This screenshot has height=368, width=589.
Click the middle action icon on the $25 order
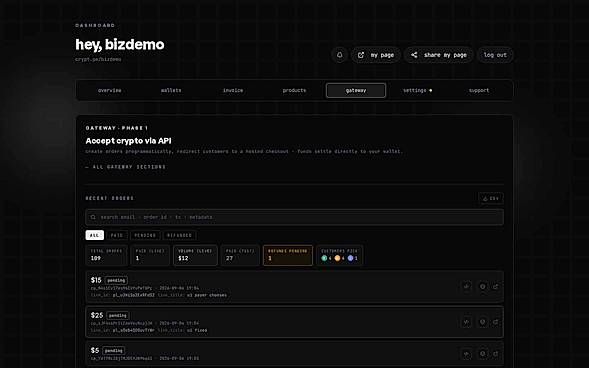(x=483, y=322)
